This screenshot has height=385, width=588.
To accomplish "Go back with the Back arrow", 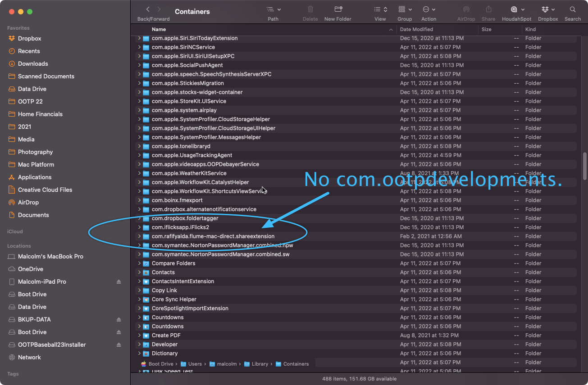I will 148,9.
